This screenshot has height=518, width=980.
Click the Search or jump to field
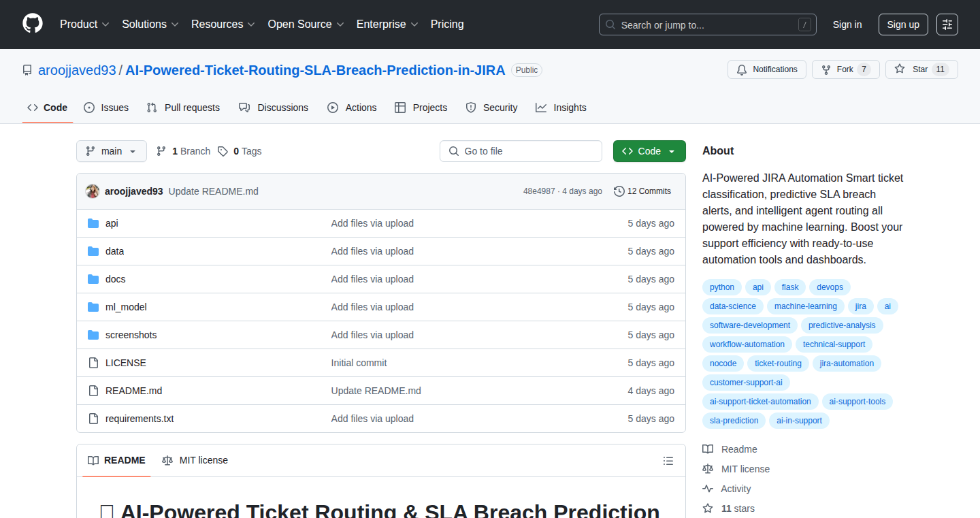coord(708,25)
